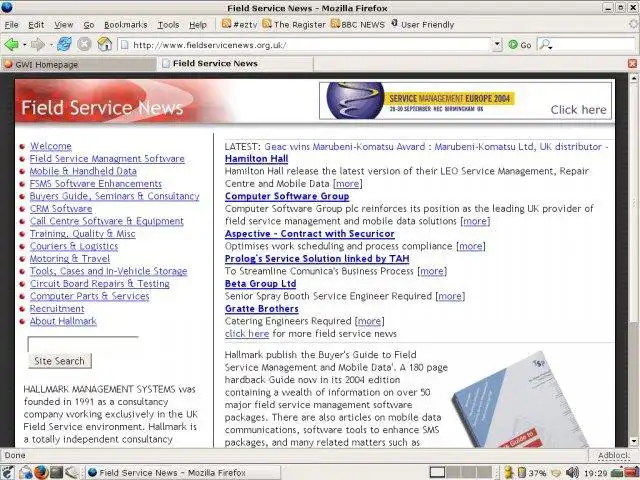Click the yellow figure tray icon

pyautogui.click(x=509, y=473)
